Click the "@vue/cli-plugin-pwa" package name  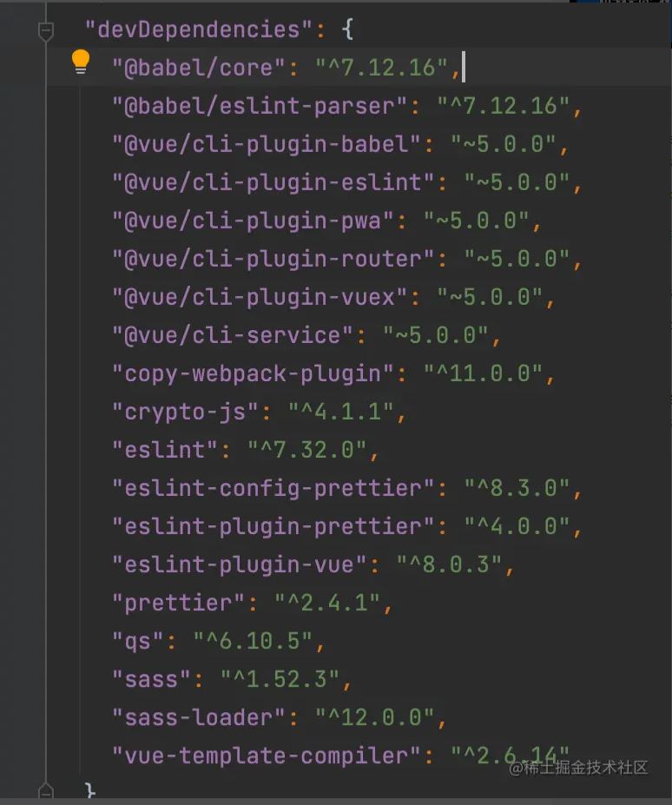(253, 221)
